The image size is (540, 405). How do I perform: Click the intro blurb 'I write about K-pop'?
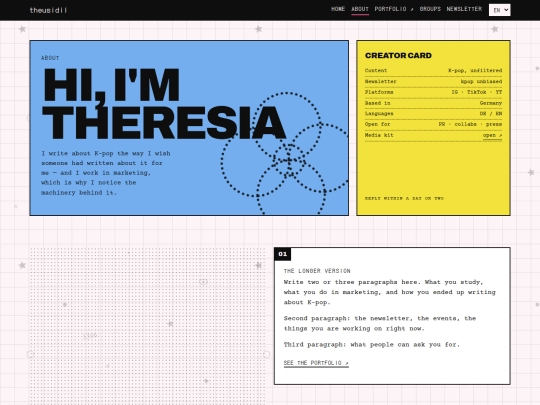click(106, 173)
